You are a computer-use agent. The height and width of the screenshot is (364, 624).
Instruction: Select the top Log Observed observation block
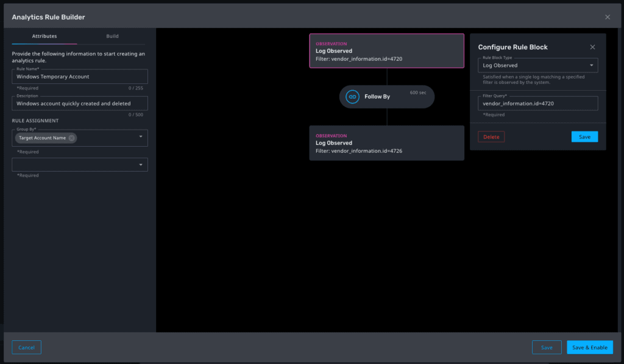coord(386,52)
